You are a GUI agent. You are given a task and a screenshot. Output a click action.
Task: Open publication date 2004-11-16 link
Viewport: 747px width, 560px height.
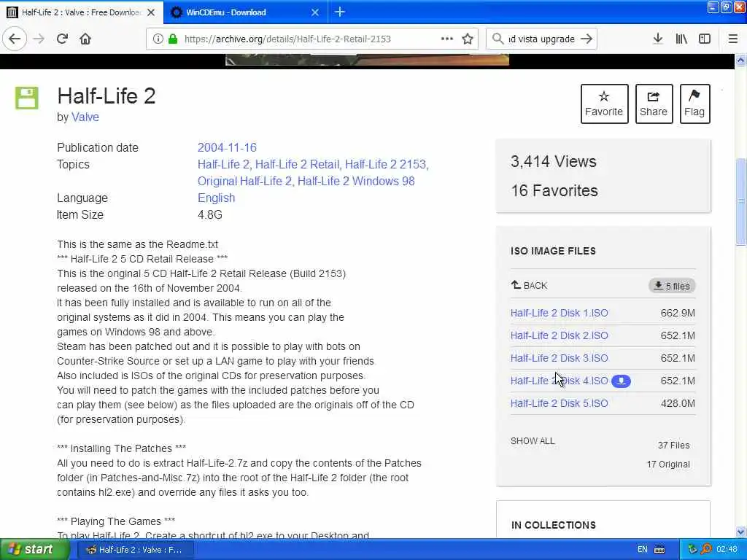pyautogui.click(x=227, y=147)
